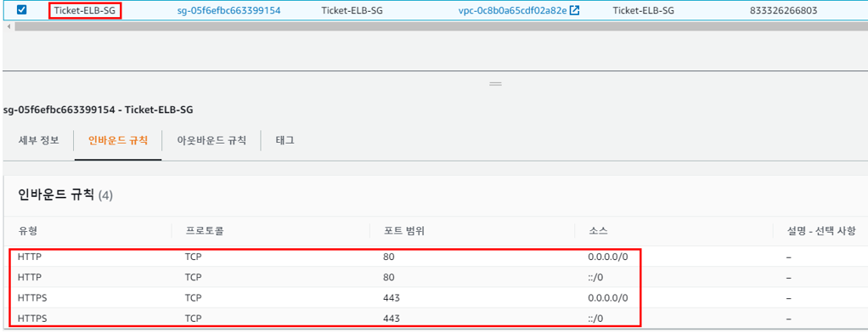Select the HTTPS rule with source 0.0.0.0/0
The image size is (868, 333).
[x=437, y=298]
